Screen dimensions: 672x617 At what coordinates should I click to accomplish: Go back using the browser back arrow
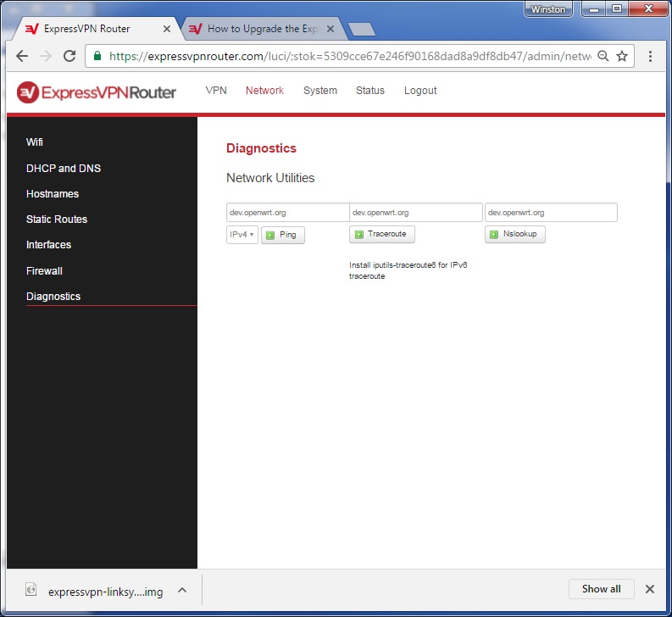22,56
